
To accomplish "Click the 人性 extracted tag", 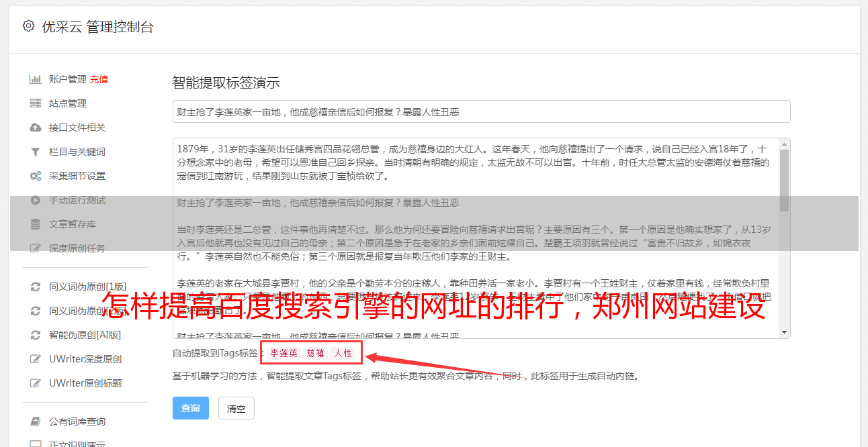I will point(343,353).
